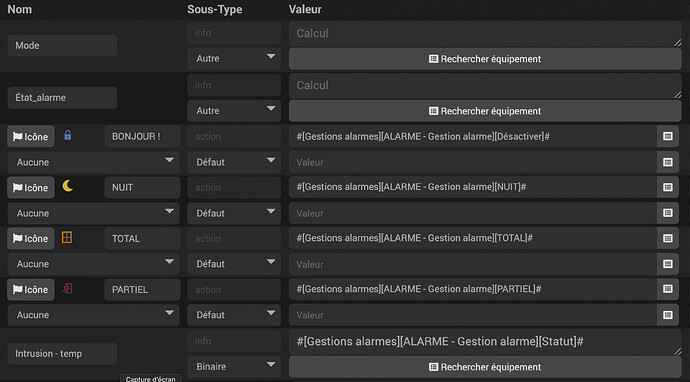690x382 pixels.
Task: Click the Valeur column header
Action: [305, 9]
